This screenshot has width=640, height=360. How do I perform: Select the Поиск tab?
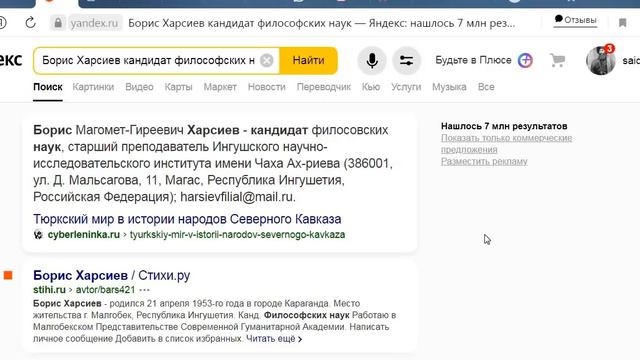tap(48, 87)
